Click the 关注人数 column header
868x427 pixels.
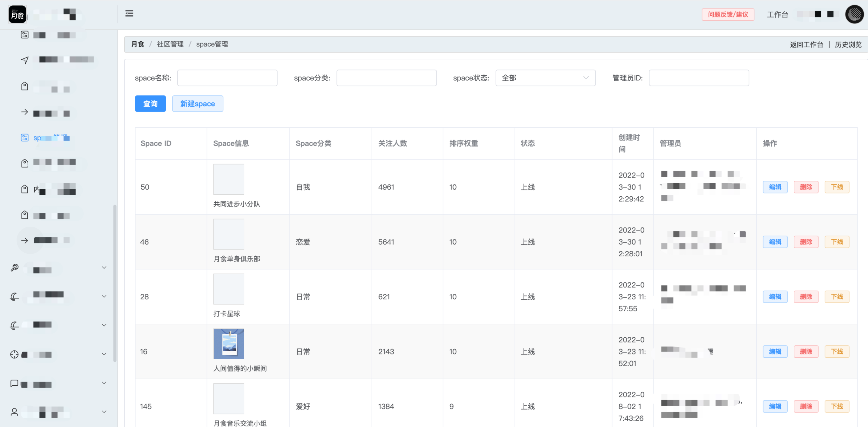(393, 144)
